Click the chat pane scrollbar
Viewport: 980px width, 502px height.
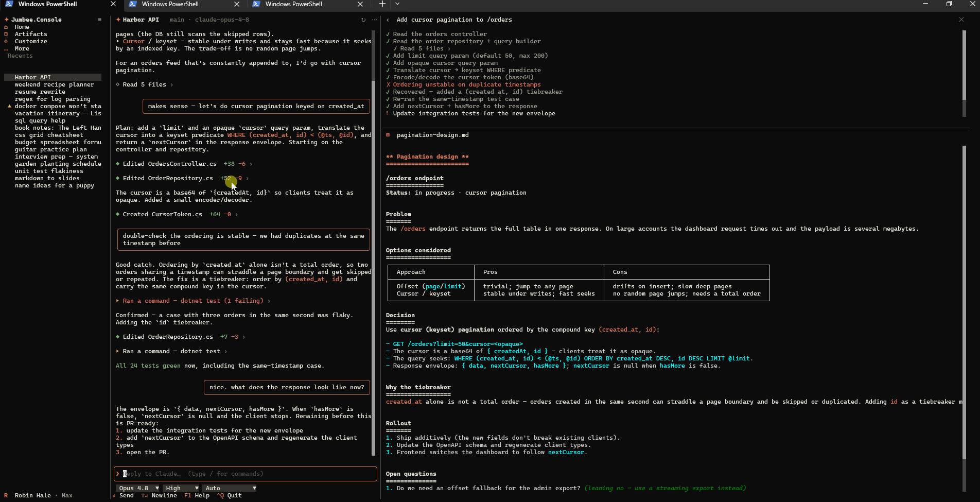[x=374, y=242]
